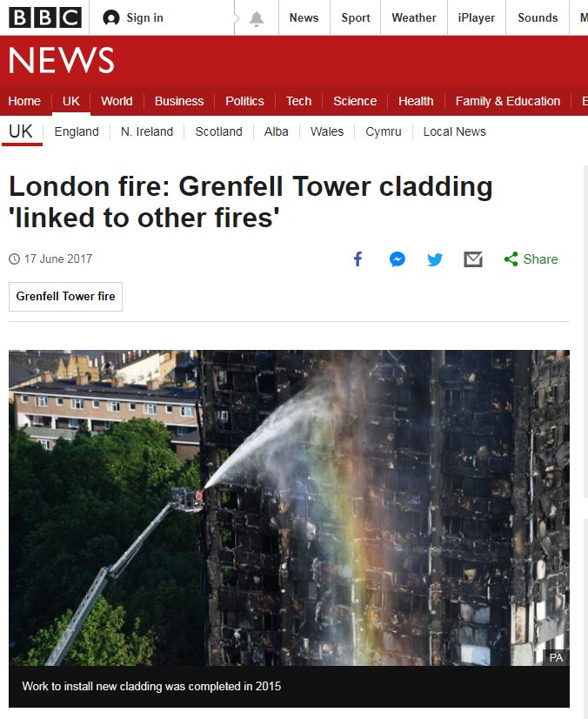
Task: Click the Sign in account icon
Action: click(x=111, y=18)
